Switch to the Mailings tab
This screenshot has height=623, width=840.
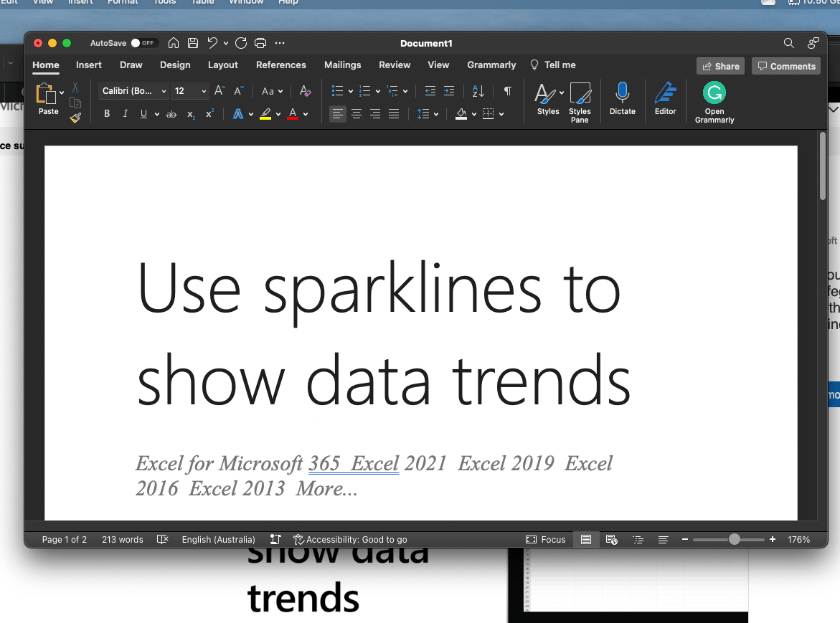(x=342, y=65)
